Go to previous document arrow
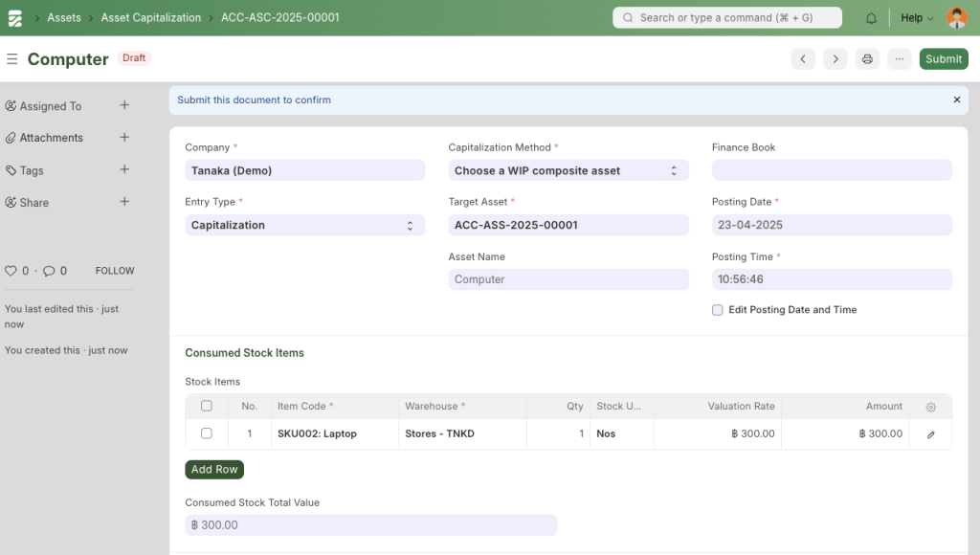Viewport: 980px width, 555px height. [x=803, y=59]
